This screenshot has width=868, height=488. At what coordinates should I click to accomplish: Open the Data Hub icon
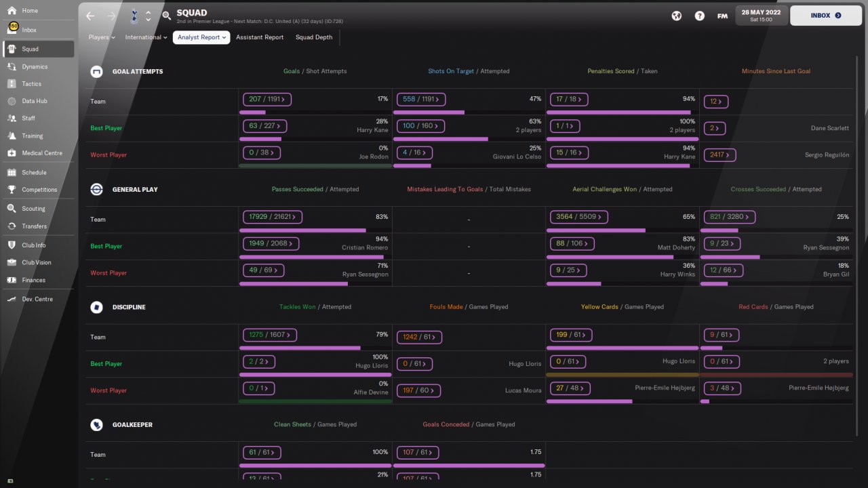[x=12, y=101]
